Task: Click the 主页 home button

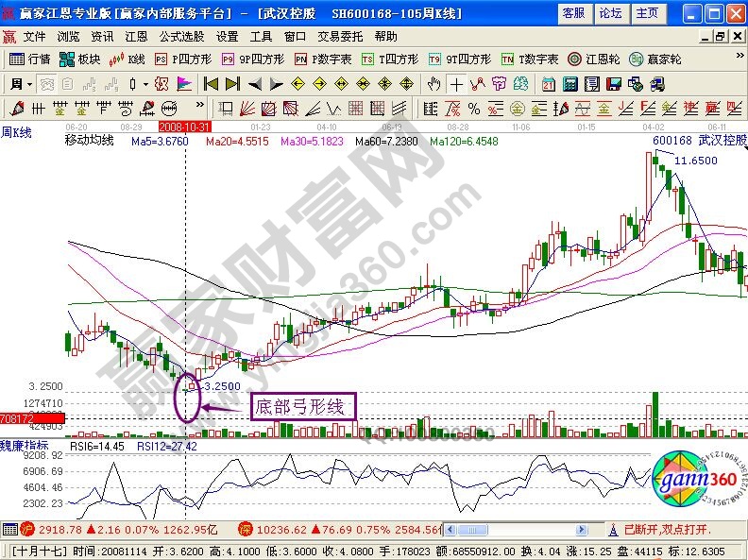Action: click(x=647, y=12)
